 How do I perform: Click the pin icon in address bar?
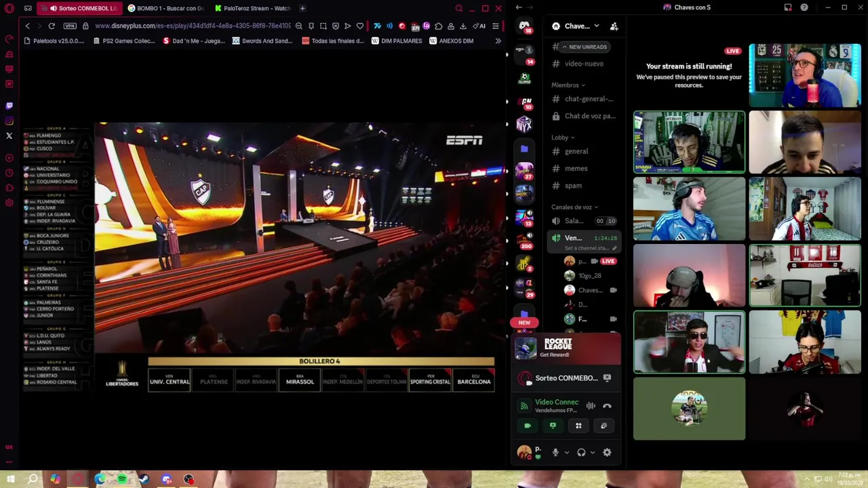pyautogui.click(x=311, y=26)
